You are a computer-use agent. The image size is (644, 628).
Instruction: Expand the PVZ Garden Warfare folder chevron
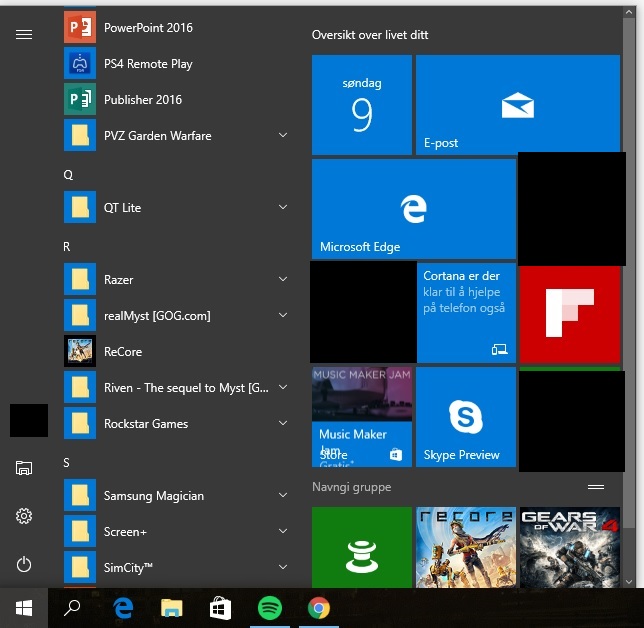pyautogui.click(x=283, y=135)
